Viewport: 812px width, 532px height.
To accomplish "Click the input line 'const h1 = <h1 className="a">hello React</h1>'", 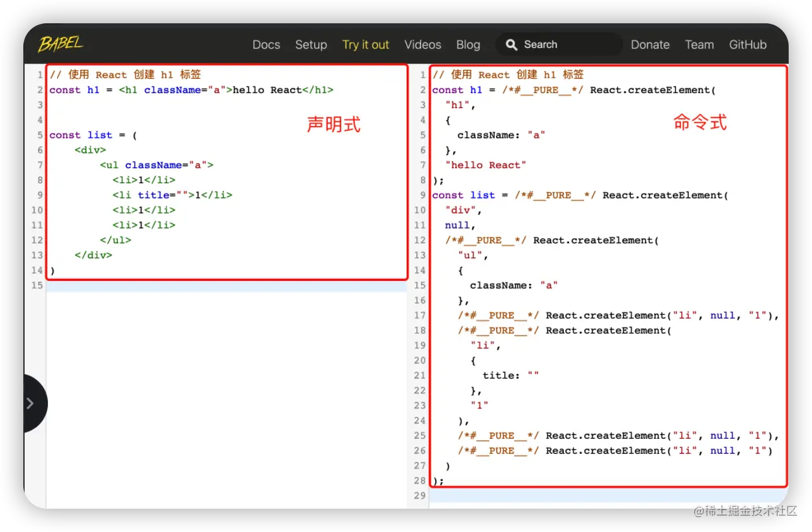I will coord(192,90).
